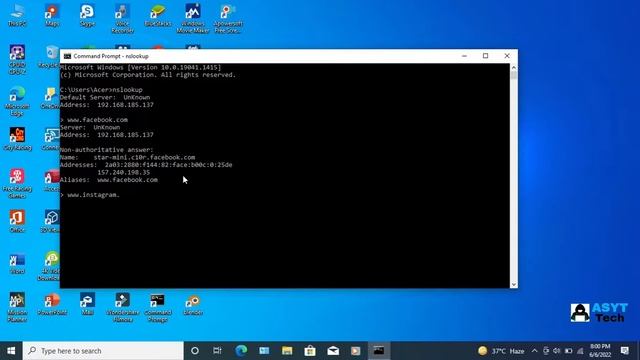Select the CPUID CPU-Z desktop icon
This screenshot has height=360, width=640.
17,60
